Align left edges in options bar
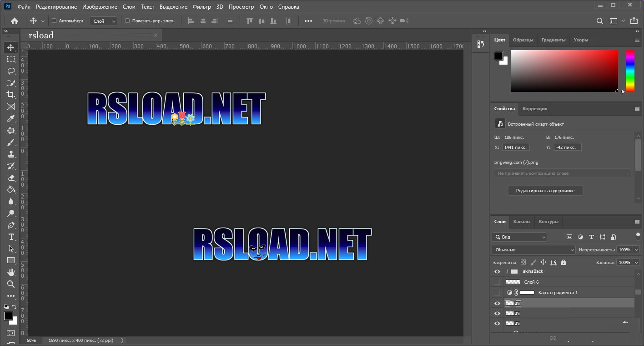Viewport: 644px width, 346px height. pos(191,21)
